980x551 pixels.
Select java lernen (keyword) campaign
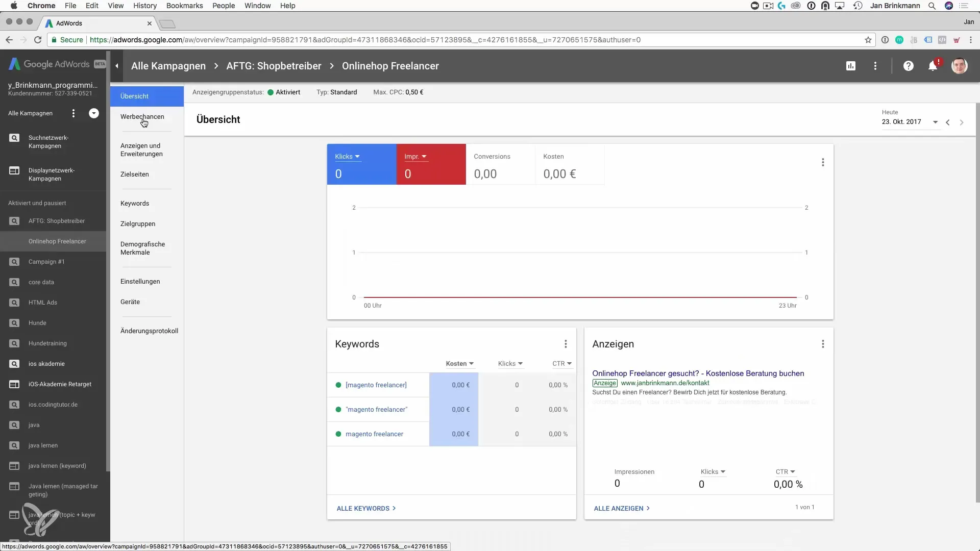tap(57, 466)
